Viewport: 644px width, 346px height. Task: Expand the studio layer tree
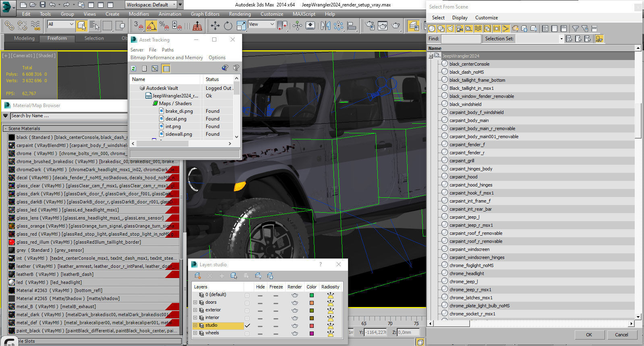(195, 325)
